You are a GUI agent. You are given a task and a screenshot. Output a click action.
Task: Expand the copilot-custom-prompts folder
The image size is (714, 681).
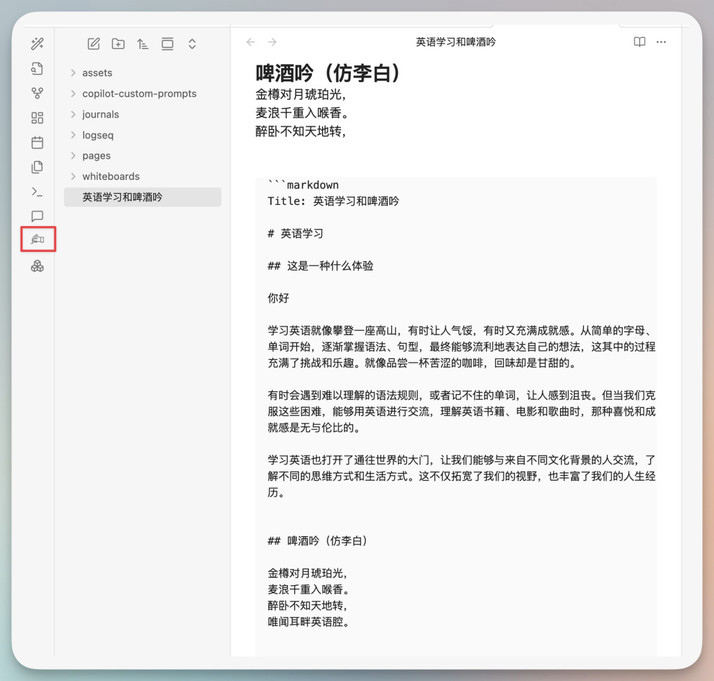139,94
